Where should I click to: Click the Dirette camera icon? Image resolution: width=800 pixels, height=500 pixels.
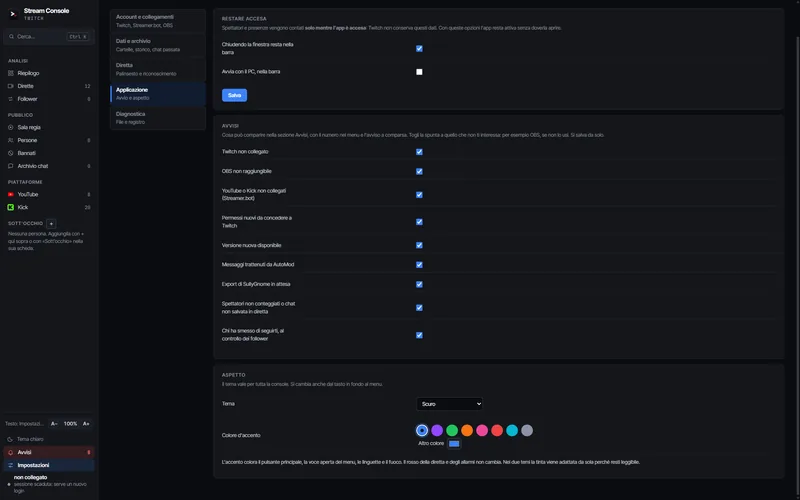pyautogui.click(x=11, y=86)
